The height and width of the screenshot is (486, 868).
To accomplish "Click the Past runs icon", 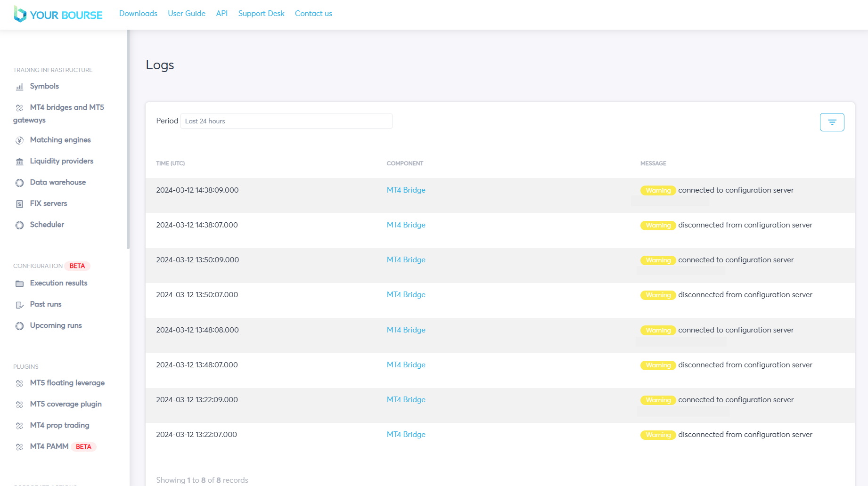I will (19, 305).
